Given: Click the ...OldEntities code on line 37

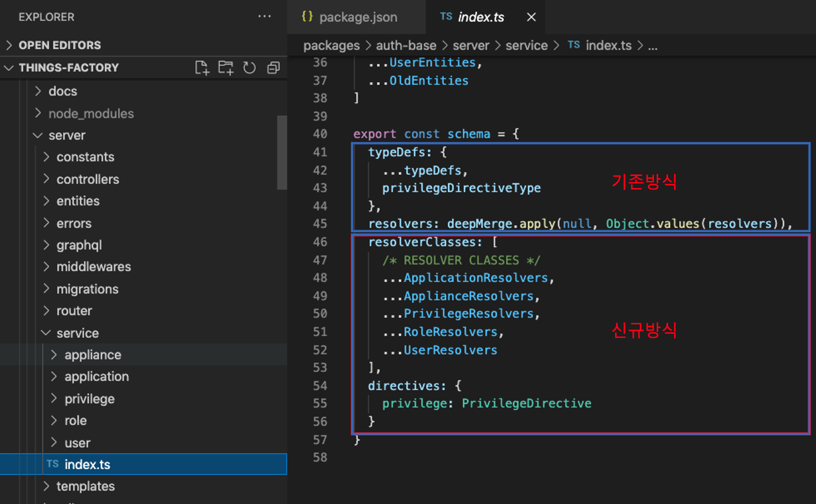Looking at the screenshot, I should (x=418, y=80).
